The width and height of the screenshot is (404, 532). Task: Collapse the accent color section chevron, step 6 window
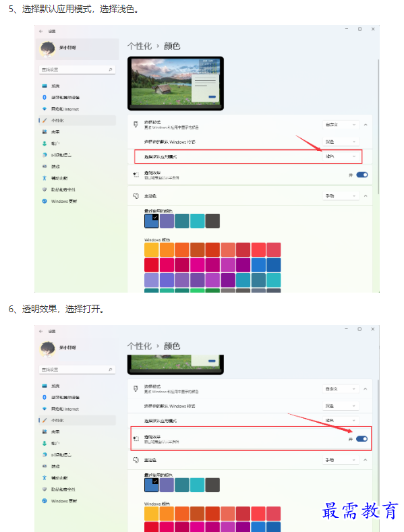click(366, 460)
